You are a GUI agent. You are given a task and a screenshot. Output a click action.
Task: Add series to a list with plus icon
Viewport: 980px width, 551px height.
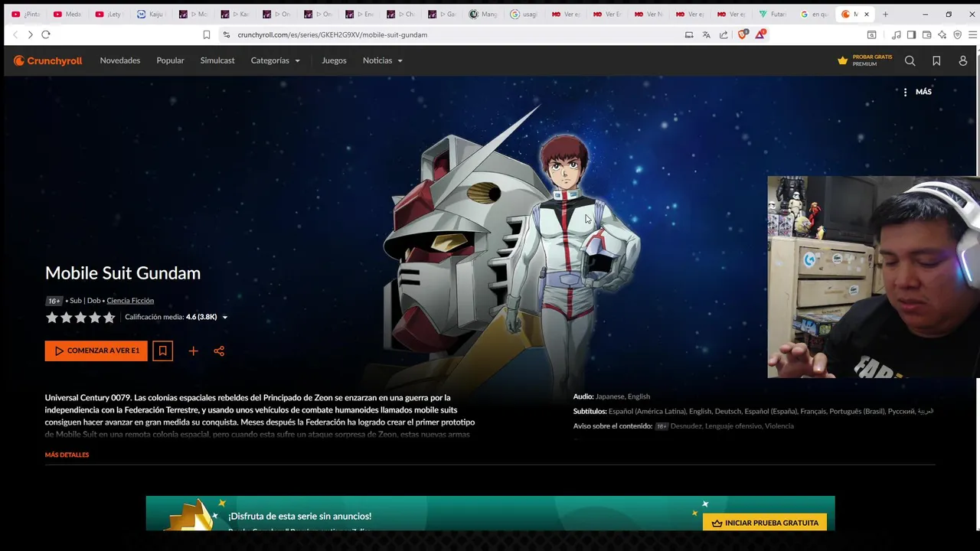coord(193,350)
